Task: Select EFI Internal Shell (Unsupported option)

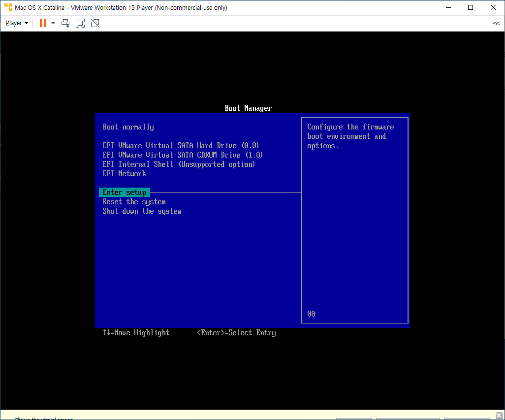Action: [x=179, y=164]
